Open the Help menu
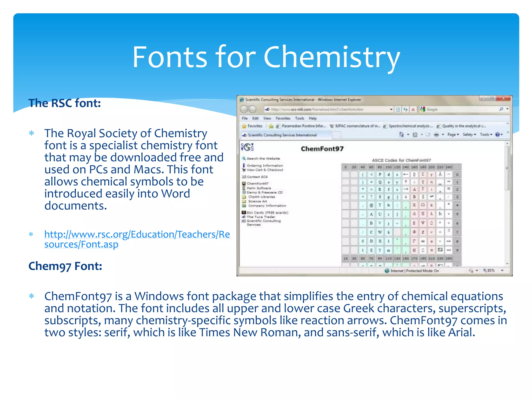The width and height of the screenshot is (532, 399). pos(312,118)
